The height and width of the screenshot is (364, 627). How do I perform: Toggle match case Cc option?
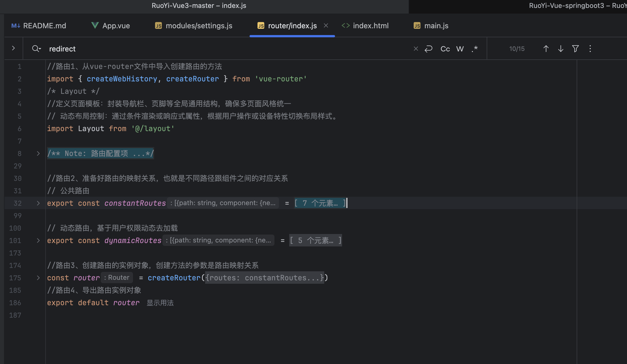coord(445,49)
